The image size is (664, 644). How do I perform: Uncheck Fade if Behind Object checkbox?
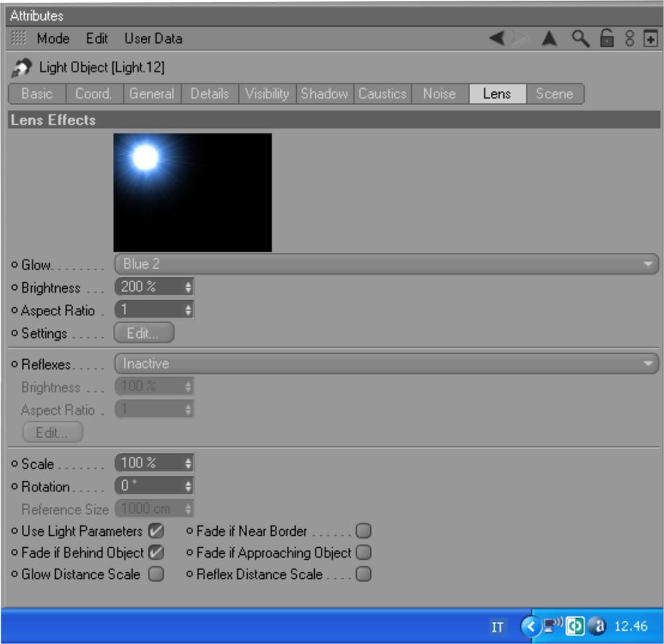tap(156, 552)
